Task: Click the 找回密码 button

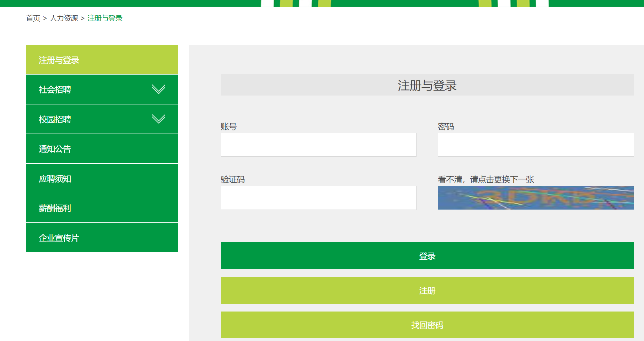Action: [x=427, y=325]
